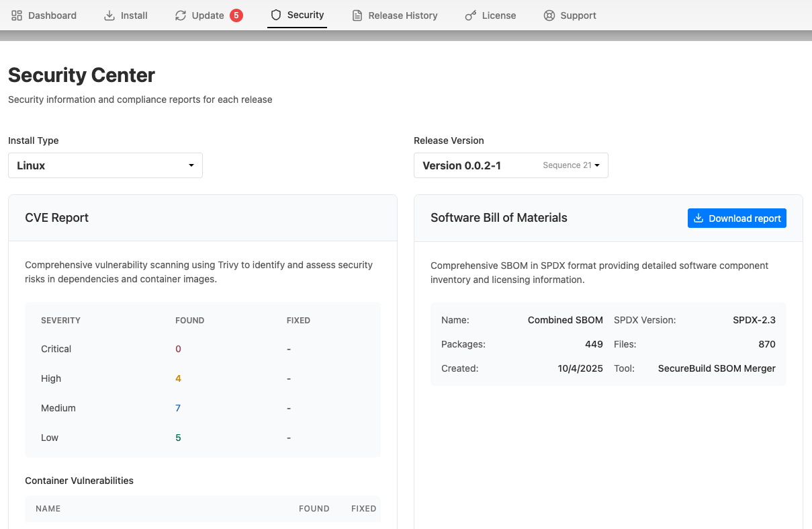Click the download icon inside Download report

pyautogui.click(x=698, y=218)
